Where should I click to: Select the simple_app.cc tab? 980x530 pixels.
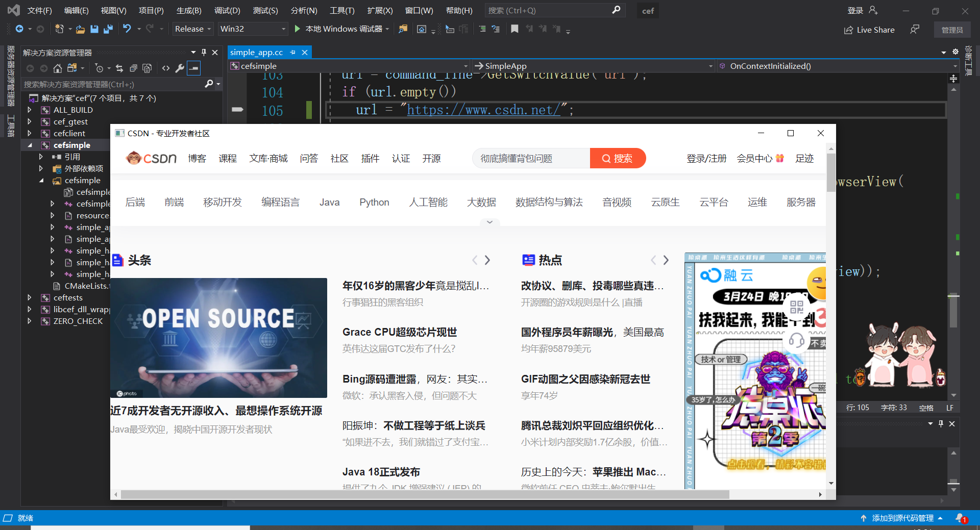[x=257, y=52]
